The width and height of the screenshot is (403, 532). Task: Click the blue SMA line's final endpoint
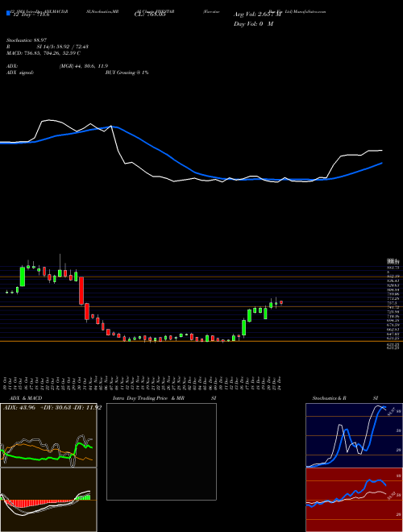(382, 163)
